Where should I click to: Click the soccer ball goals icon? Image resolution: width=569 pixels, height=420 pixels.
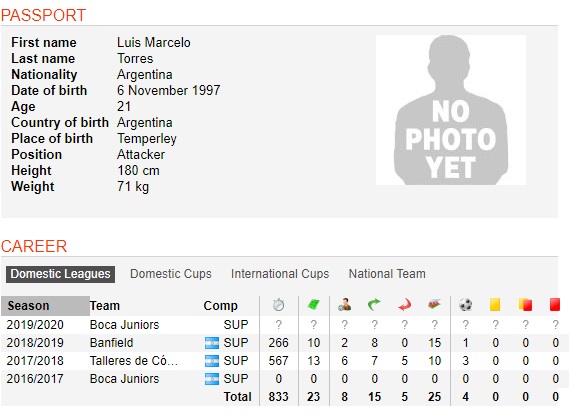pyautogui.click(x=466, y=305)
